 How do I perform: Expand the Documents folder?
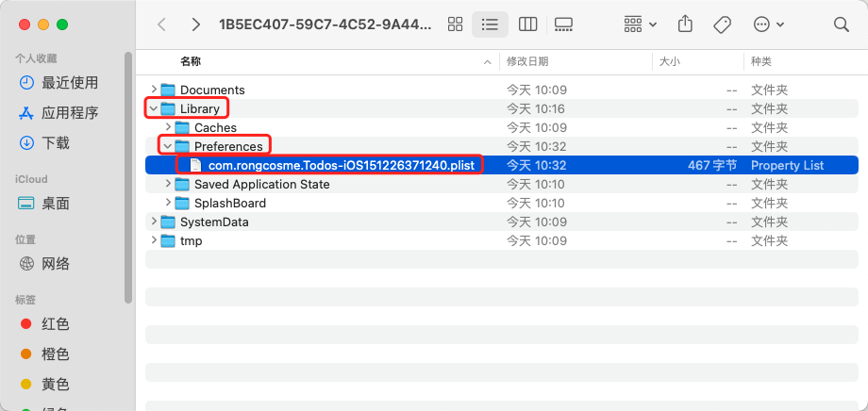coord(154,90)
